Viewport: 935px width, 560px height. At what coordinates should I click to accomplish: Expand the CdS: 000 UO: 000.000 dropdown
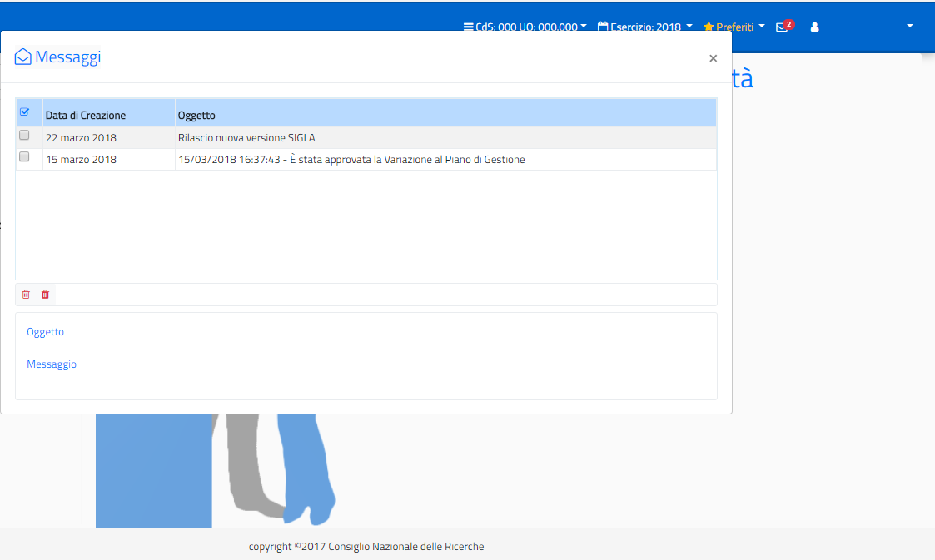[525, 27]
